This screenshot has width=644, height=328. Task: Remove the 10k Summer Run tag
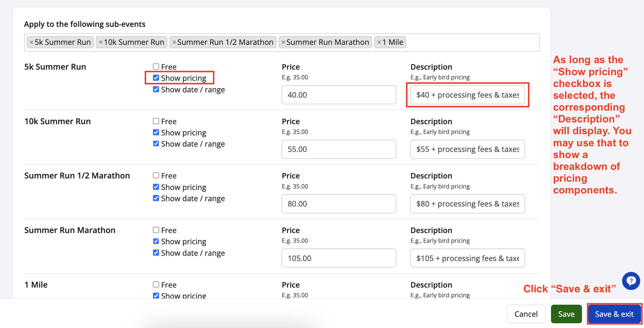[x=101, y=42]
